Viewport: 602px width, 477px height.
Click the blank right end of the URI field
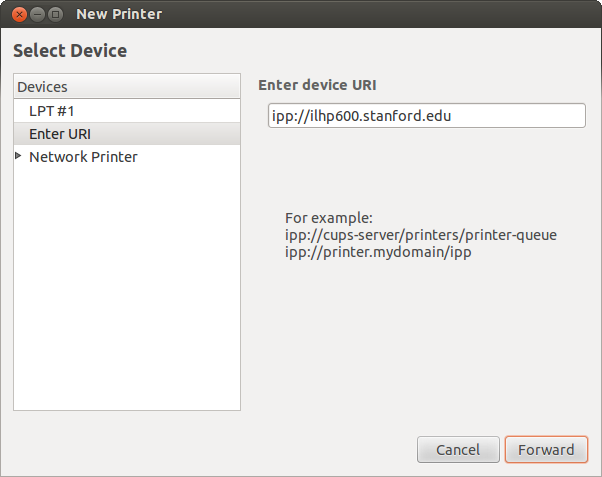point(540,116)
